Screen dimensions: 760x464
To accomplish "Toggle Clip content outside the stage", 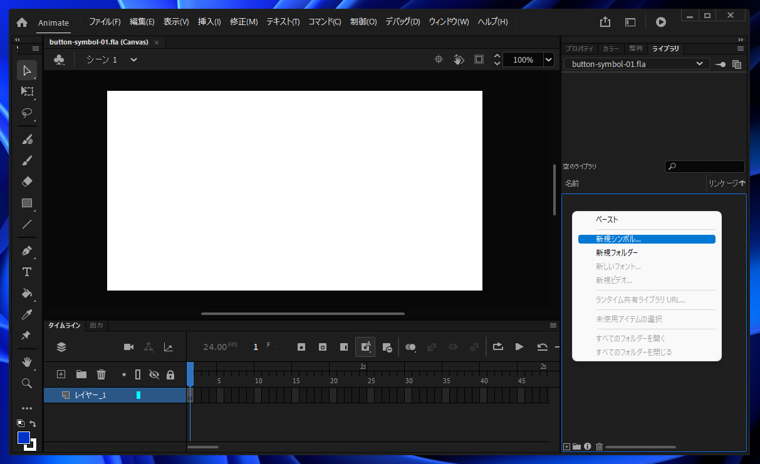I will pyautogui.click(x=479, y=59).
